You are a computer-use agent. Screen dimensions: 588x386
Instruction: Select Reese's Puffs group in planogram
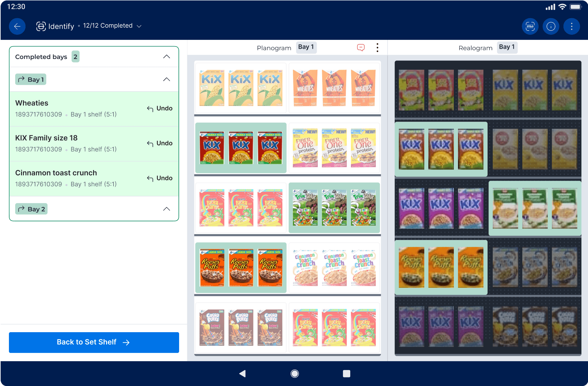[241, 268]
